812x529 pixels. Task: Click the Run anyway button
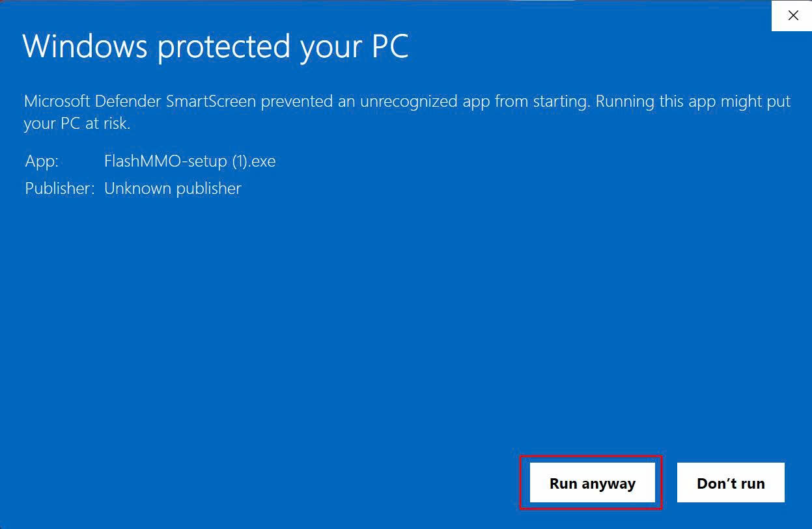[592, 483]
